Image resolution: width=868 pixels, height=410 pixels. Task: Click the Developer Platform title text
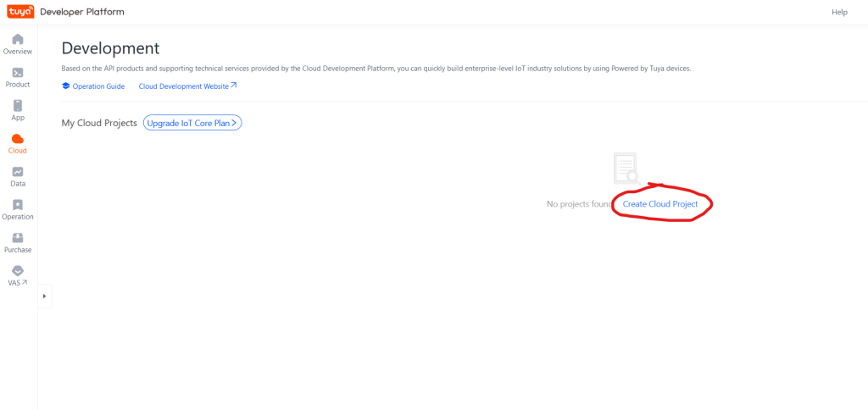click(x=81, y=12)
